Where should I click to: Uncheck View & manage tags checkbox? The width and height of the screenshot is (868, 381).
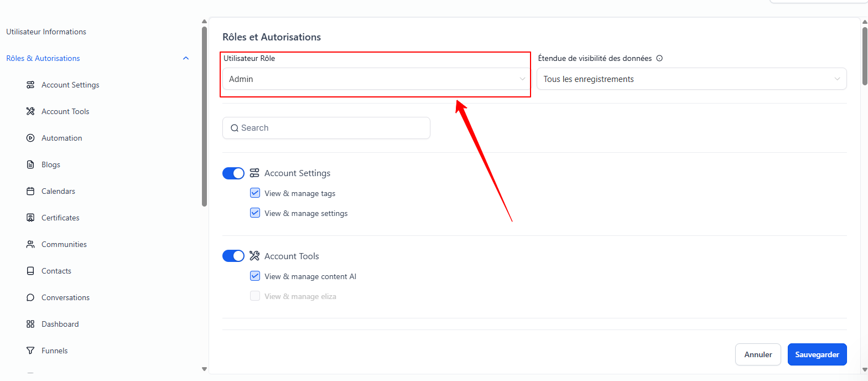click(255, 193)
